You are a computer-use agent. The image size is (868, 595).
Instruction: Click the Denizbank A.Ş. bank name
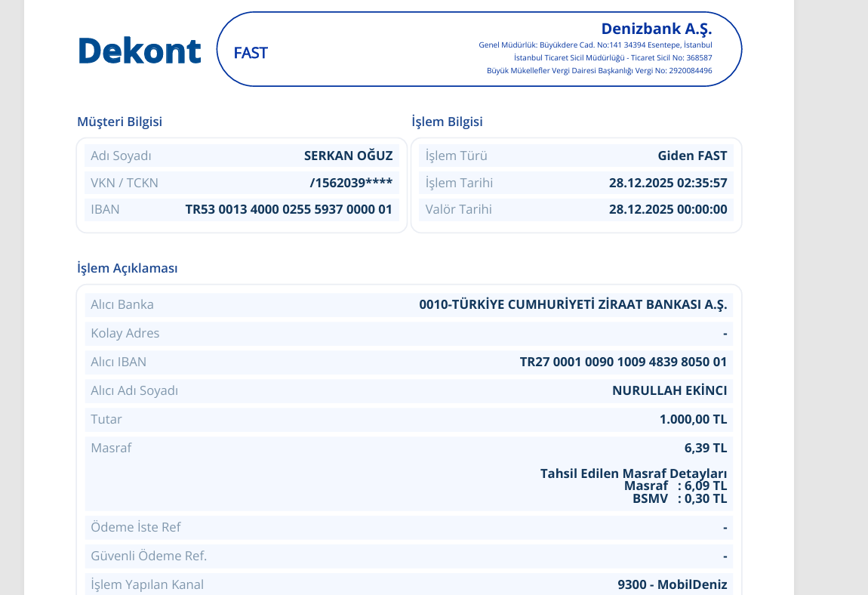click(x=657, y=29)
